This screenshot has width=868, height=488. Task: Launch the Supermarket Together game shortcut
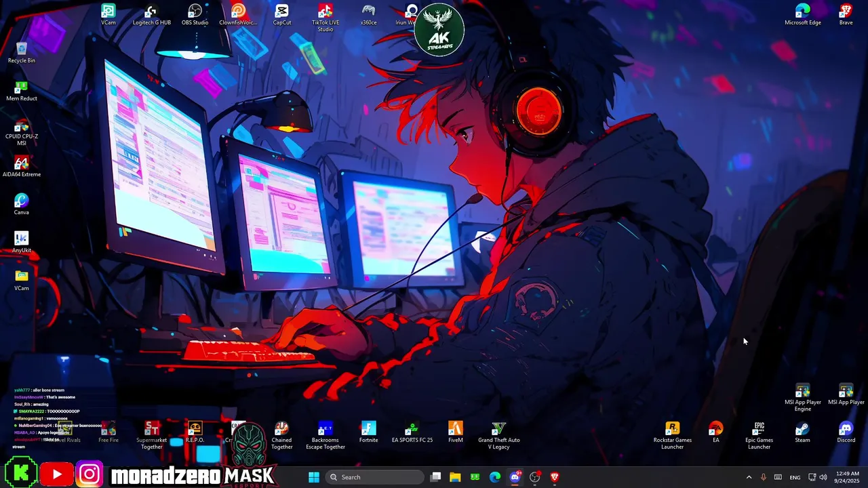point(152,435)
